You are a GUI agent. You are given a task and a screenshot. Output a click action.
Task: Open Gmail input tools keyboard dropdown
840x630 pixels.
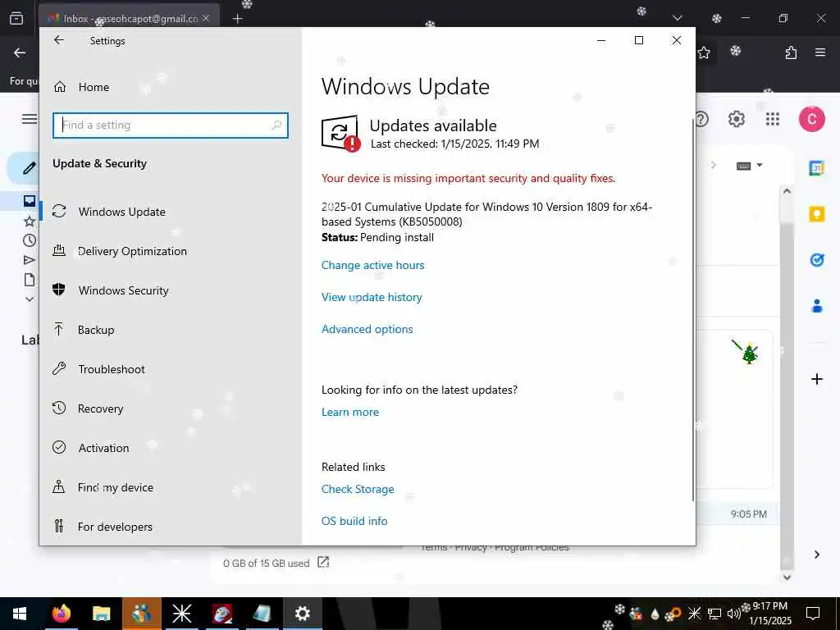(x=749, y=166)
